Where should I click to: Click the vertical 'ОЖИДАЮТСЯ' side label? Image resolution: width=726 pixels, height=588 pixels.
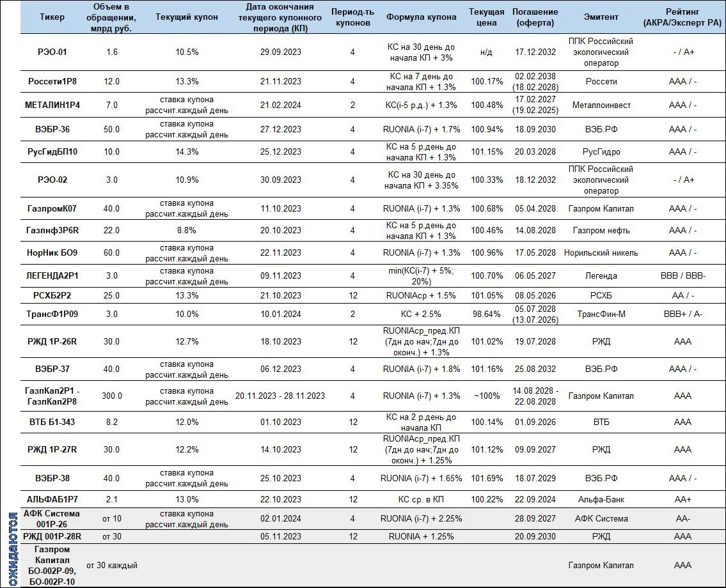point(13,548)
